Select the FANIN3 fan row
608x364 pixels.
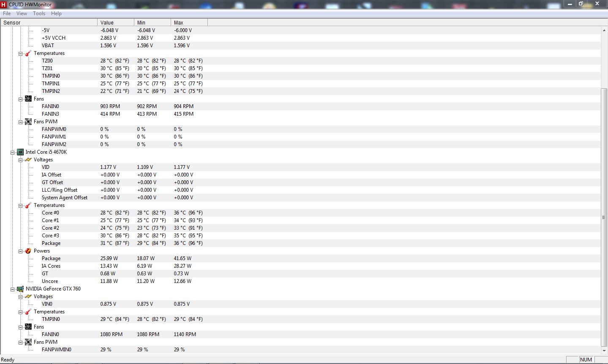pos(300,114)
